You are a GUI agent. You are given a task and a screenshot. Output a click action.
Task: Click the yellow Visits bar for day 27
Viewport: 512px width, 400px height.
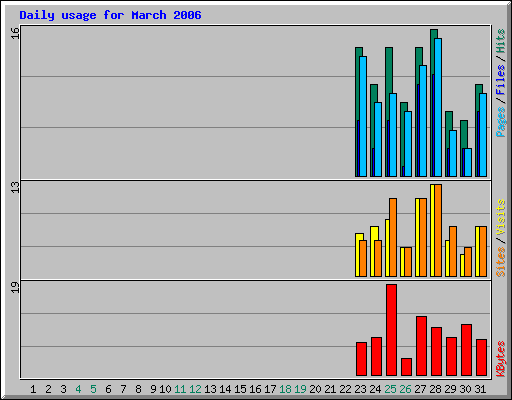tap(418, 237)
